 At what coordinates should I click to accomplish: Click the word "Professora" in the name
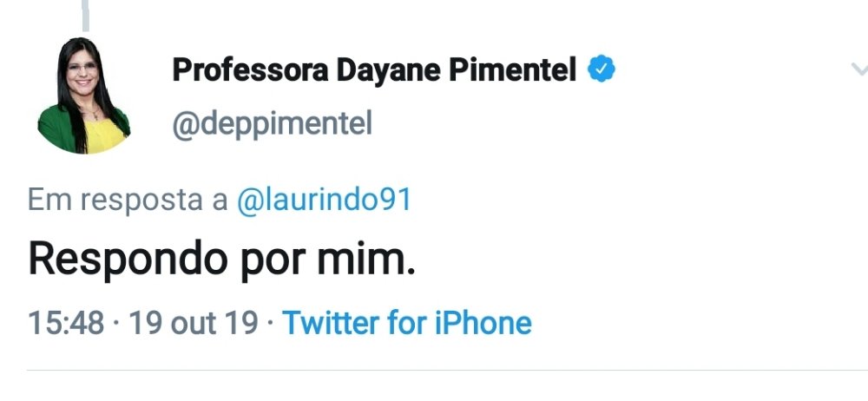click(250, 70)
